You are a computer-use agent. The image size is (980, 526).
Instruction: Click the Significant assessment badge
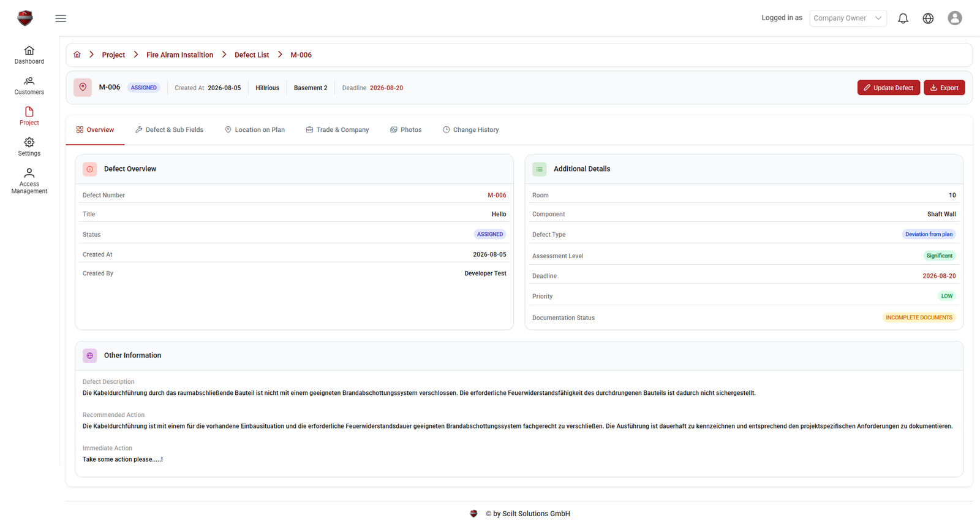pos(939,256)
